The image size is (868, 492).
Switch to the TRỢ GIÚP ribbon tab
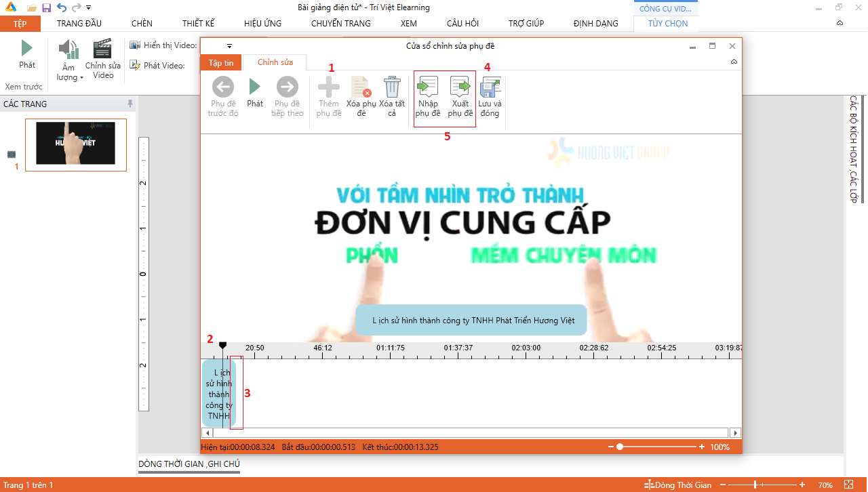pyautogui.click(x=526, y=23)
